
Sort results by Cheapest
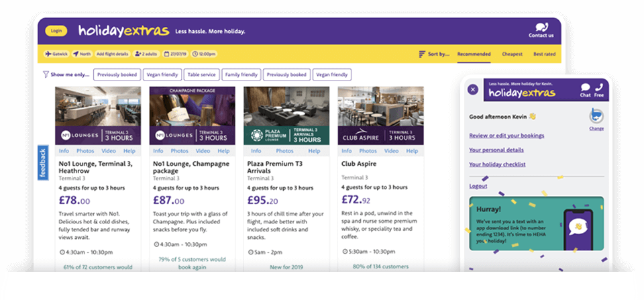[512, 54]
